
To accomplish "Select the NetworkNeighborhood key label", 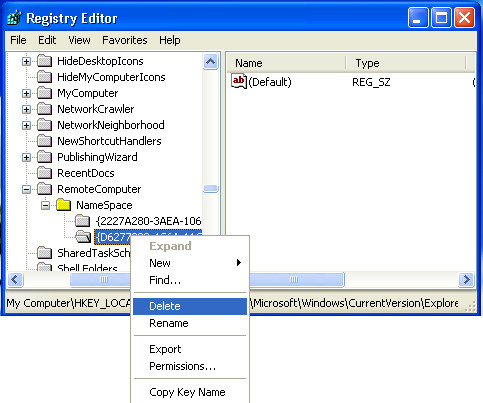I will (111, 125).
